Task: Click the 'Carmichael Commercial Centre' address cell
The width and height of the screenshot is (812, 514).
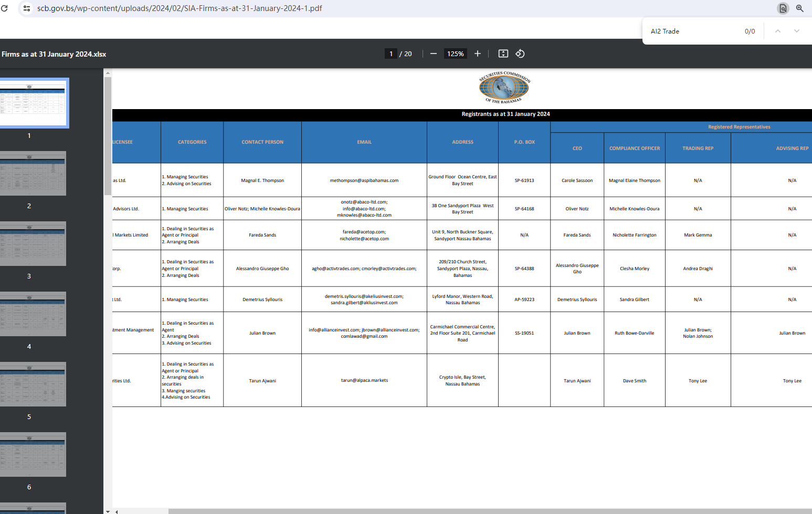Action: point(462,333)
